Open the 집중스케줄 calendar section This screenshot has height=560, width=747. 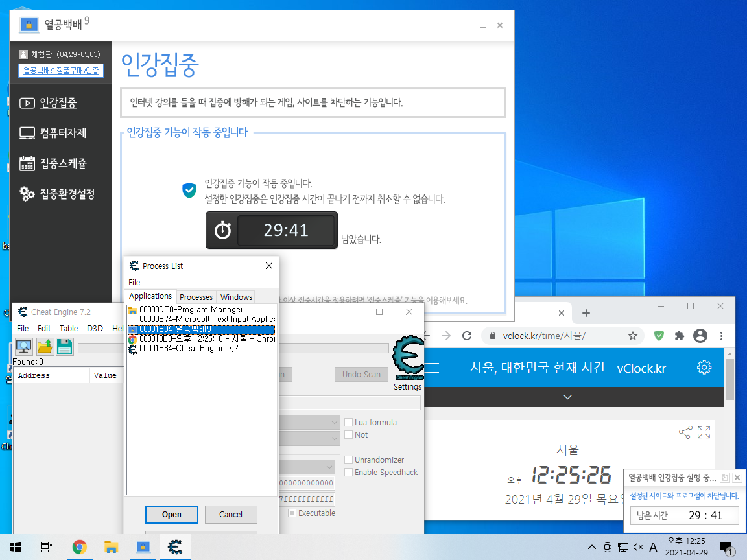(53, 163)
